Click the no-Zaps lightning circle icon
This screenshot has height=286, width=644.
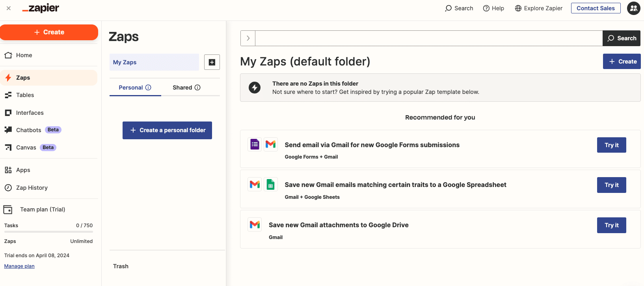coord(255,88)
